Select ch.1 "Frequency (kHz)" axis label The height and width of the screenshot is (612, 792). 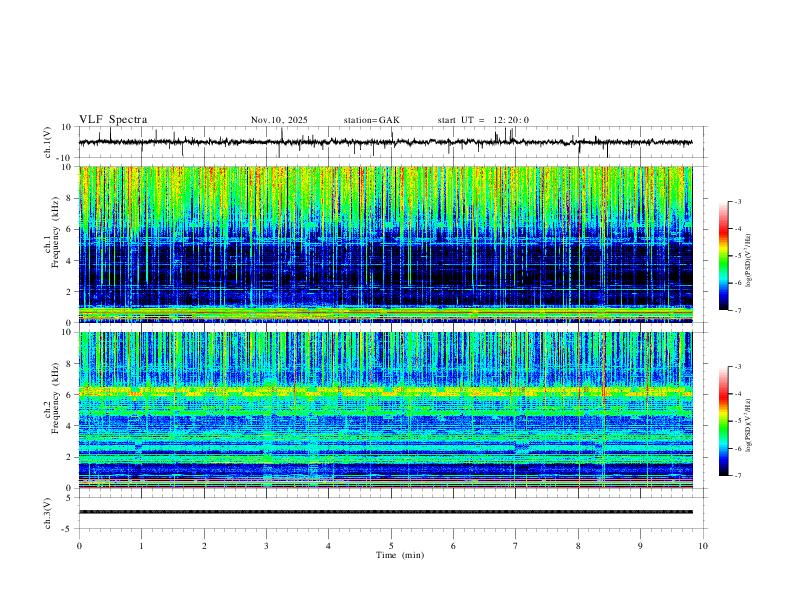tap(55, 233)
